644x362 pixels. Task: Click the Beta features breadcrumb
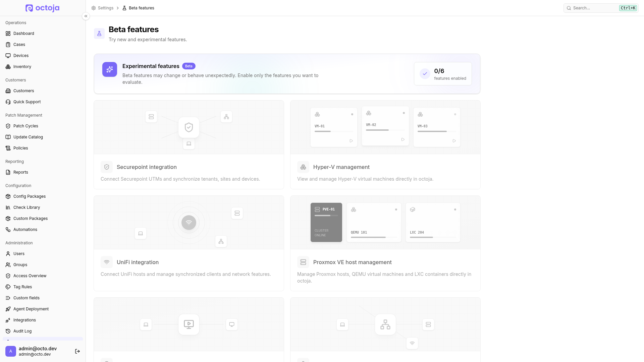(138, 8)
